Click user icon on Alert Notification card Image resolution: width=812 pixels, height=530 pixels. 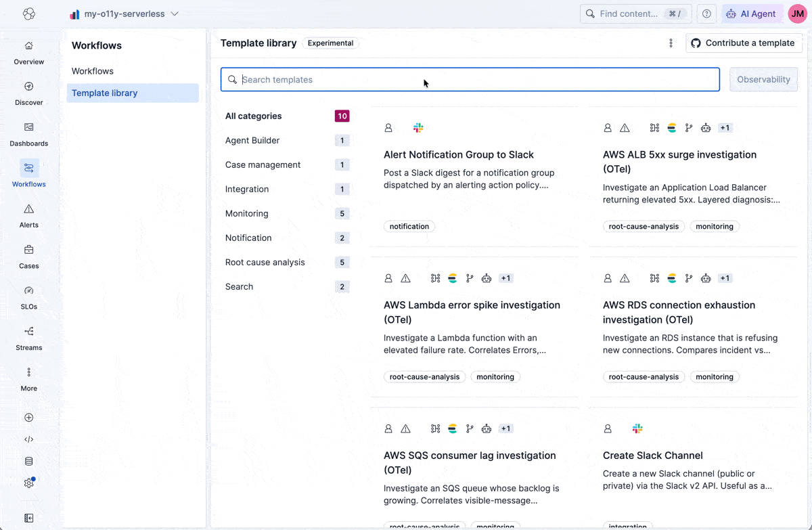point(388,128)
